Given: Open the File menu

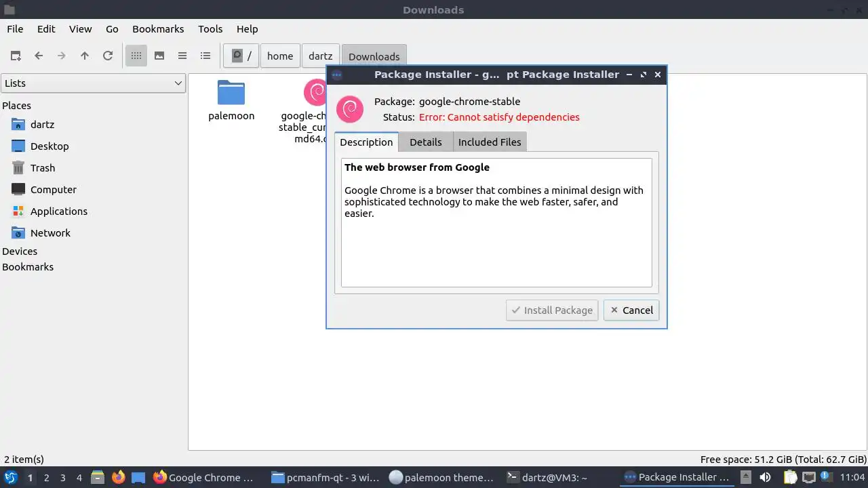Looking at the screenshot, I should pos(15,29).
